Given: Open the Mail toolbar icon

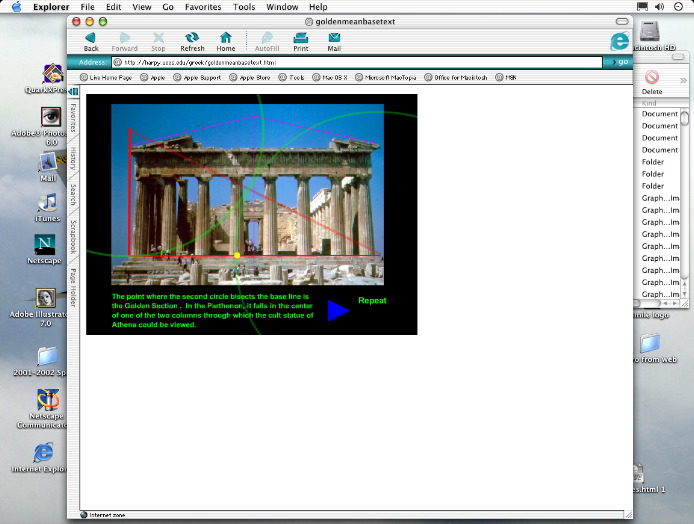Looking at the screenshot, I should pos(334,42).
